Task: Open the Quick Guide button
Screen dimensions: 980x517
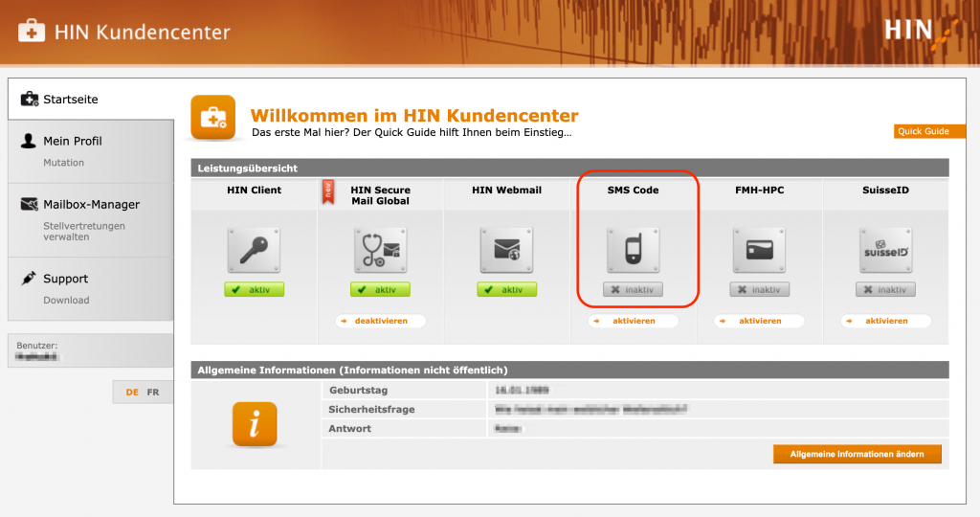Action: tap(930, 131)
